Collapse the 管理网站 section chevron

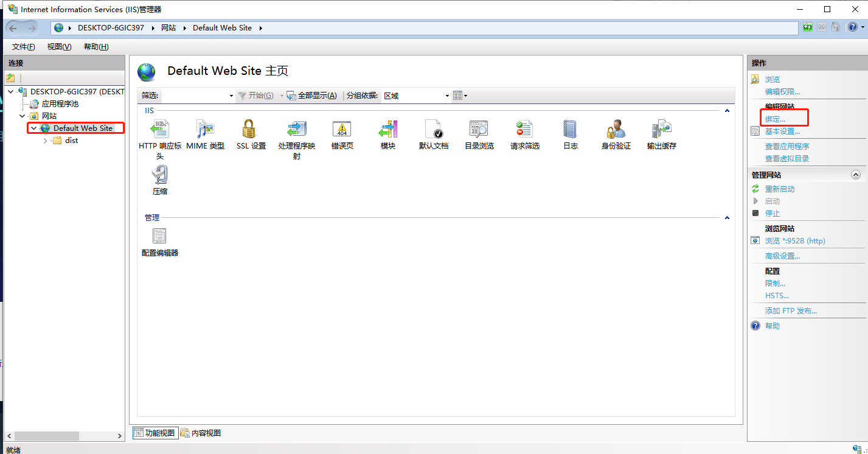856,175
